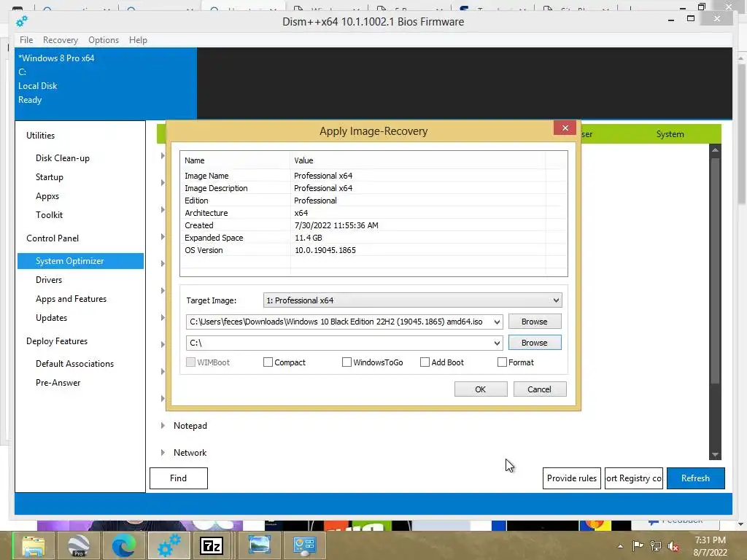Image resolution: width=747 pixels, height=560 pixels.
Task: Go to Updates in sidebar
Action: click(52, 318)
